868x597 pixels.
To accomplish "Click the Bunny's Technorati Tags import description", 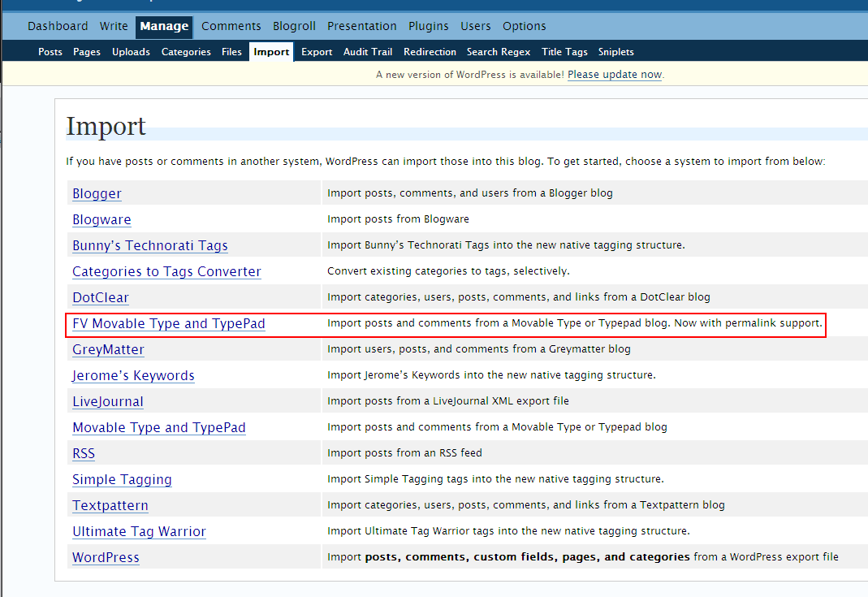I will pos(506,244).
